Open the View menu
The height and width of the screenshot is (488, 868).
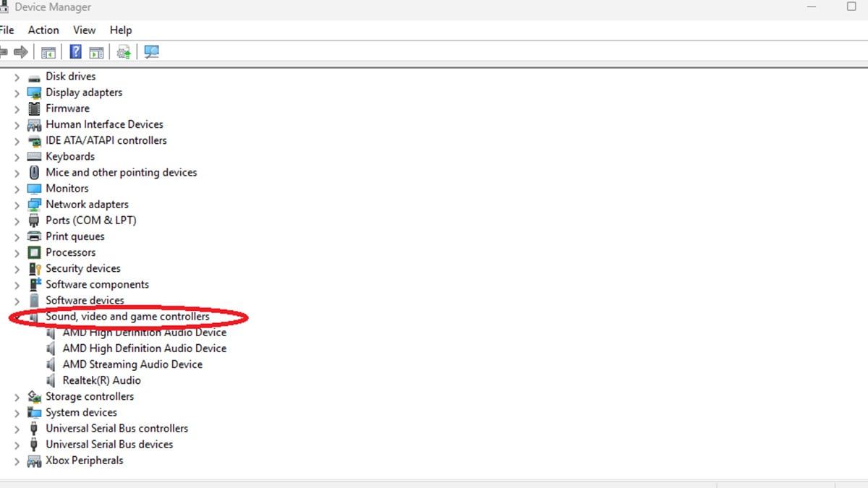click(85, 30)
